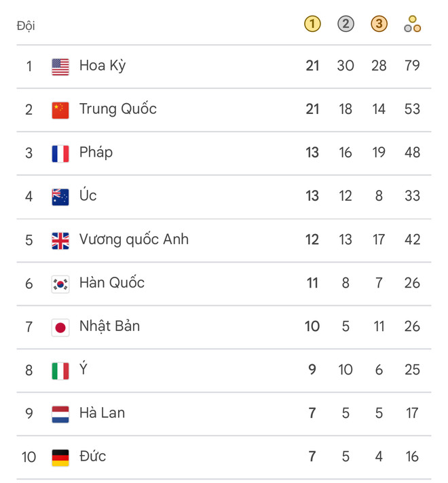Select the Hàn Quốc team name
Screen dimensions: 448x483
112,283
